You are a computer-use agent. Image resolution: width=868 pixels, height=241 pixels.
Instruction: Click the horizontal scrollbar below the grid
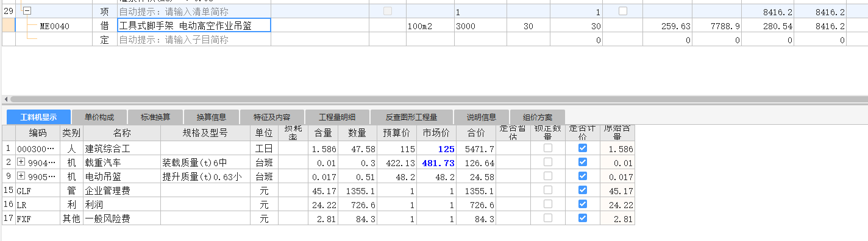tap(434, 99)
